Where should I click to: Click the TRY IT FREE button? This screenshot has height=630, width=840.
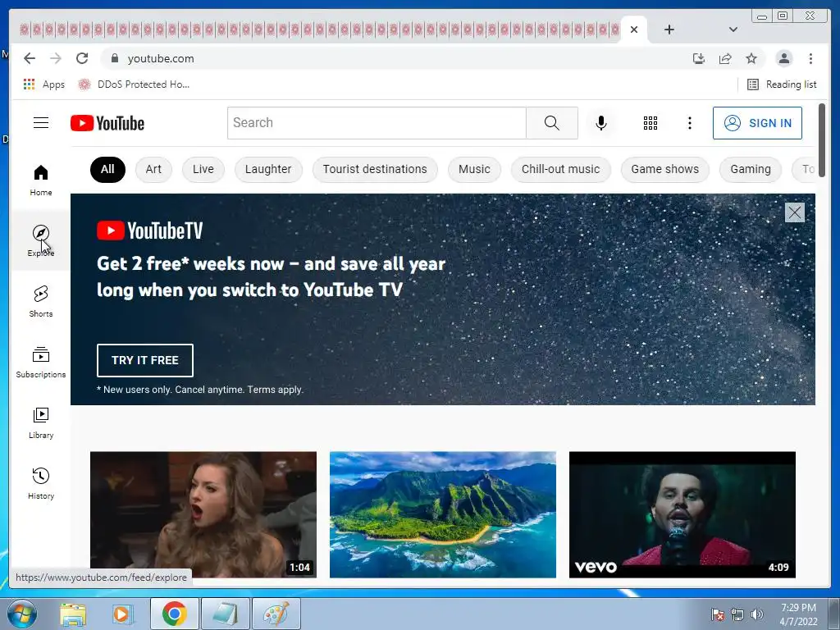(x=145, y=360)
